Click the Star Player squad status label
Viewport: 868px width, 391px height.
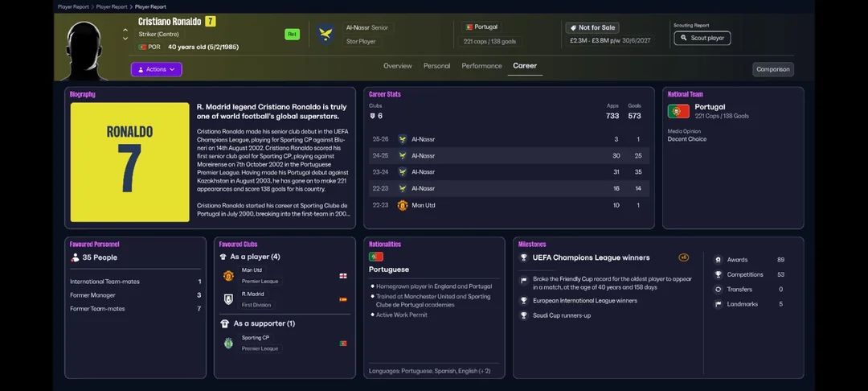click(361, 42)
